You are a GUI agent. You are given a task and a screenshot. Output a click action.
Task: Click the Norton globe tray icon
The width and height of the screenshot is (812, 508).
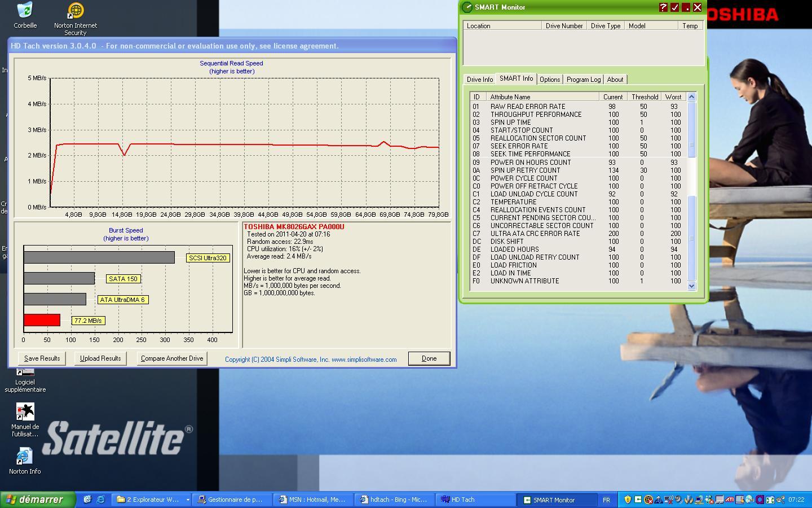pos(648,500)
